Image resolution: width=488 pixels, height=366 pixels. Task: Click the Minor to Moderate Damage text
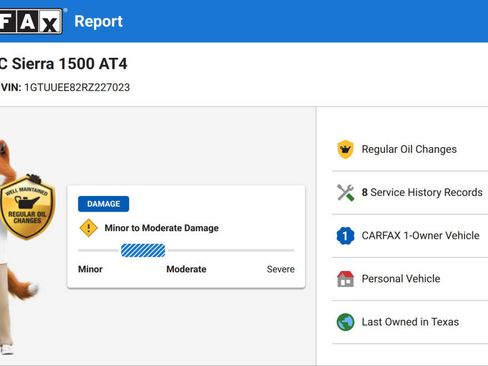tap(162, 228)
